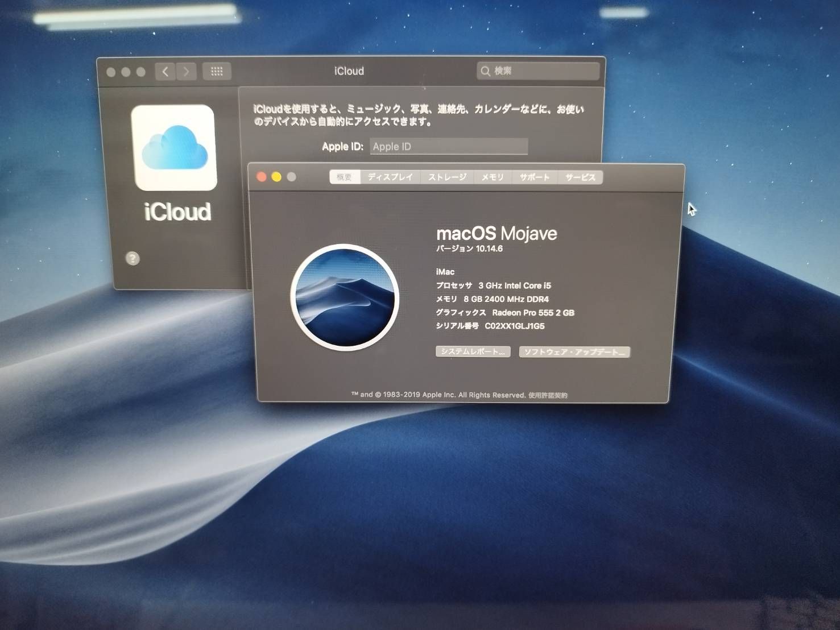Click the ソフトウェア・アップデート button

pyautogui.click(x=574, y=351)
